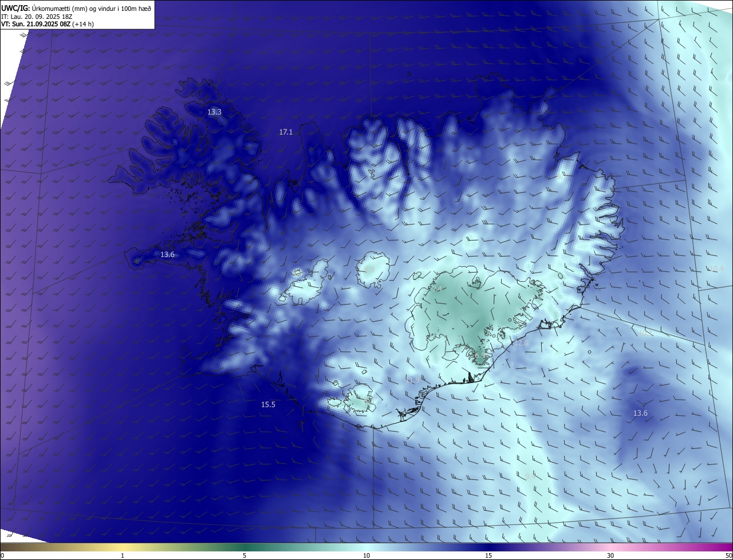
Task: Click the 13.6 value beside Snæfellsnes peninsula
Action: pos(167,254)
